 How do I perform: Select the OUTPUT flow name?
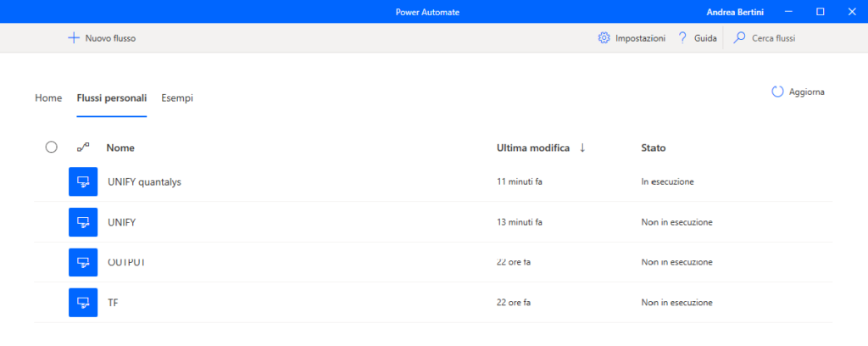point(127,262)
